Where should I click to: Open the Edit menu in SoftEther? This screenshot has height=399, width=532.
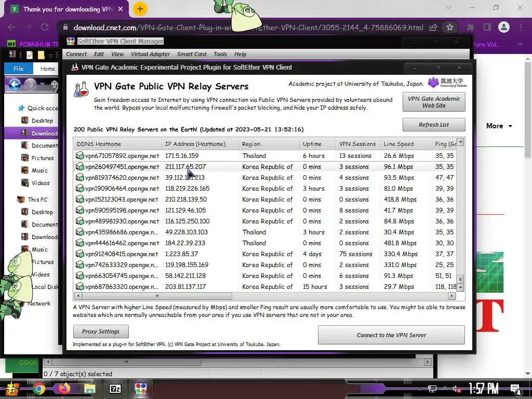coord(99,54)
